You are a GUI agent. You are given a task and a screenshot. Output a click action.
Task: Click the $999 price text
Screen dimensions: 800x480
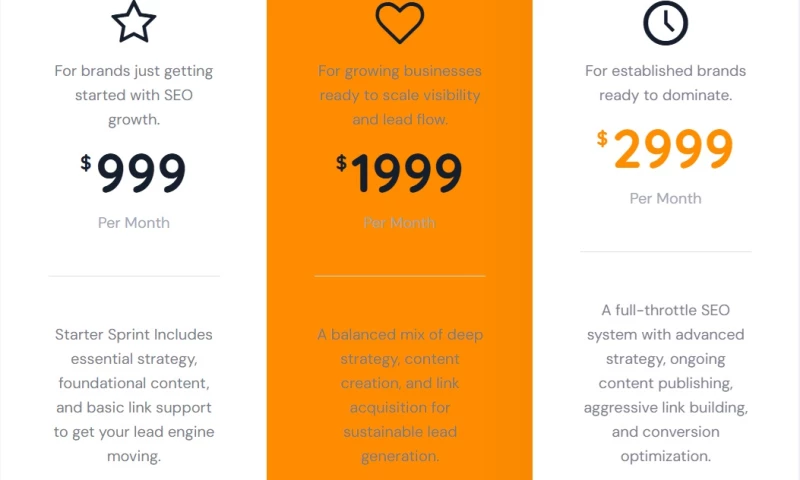pyautogui.click(x=141, y=173)
